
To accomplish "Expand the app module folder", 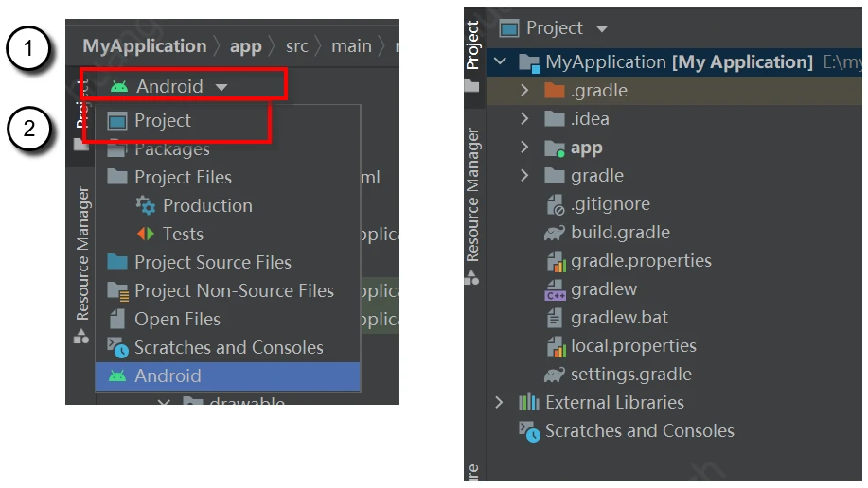I will point(524,148).
